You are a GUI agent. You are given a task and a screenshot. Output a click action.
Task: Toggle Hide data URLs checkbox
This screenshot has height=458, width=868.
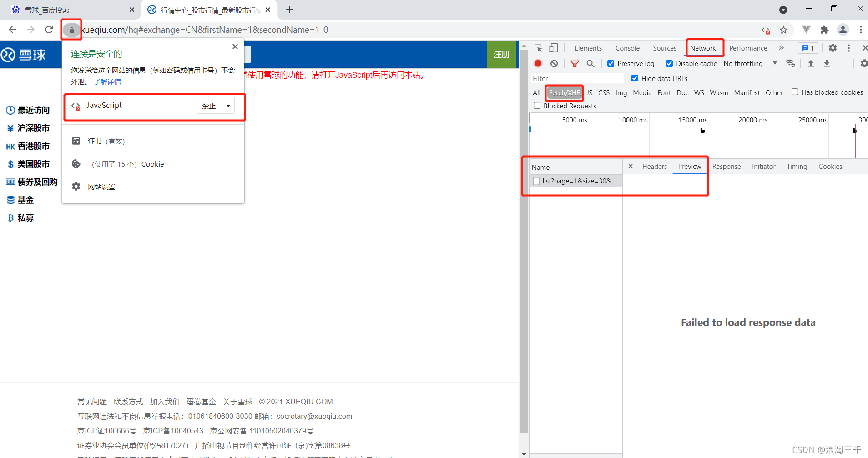pyautogui.click(x=635, y=78)
